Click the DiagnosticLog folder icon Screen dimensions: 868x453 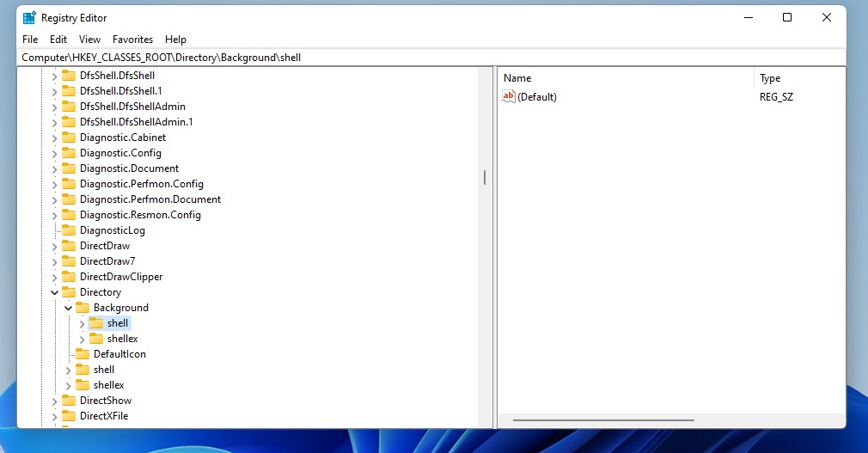69,230
